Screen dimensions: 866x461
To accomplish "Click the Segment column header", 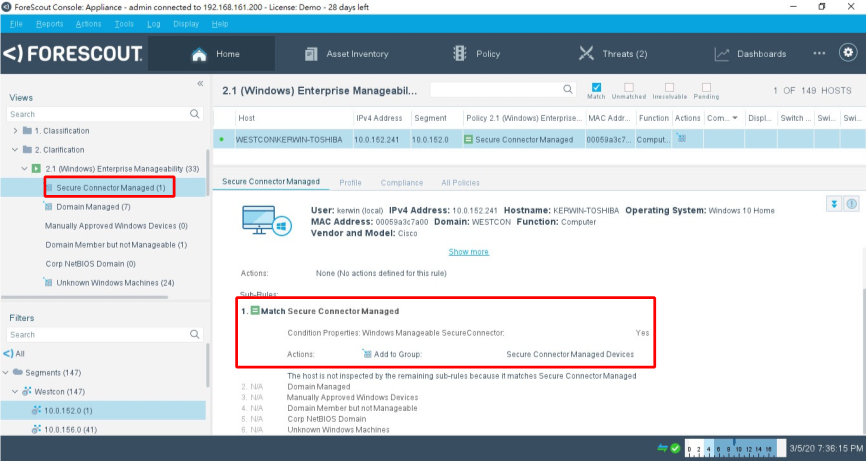I will click(x=436, y=118).
